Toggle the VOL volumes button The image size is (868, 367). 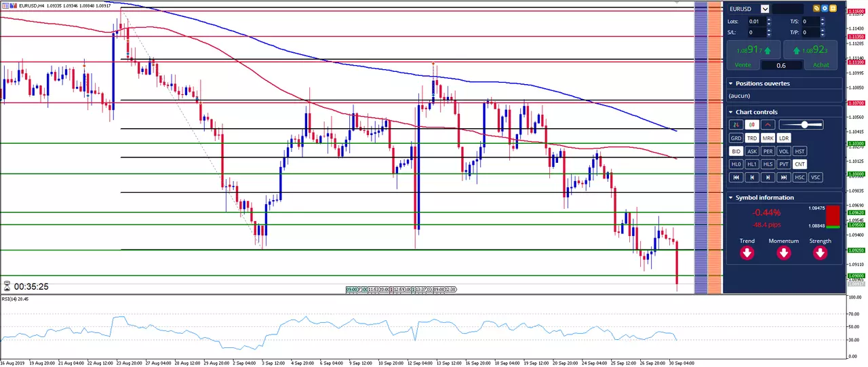(x=784, y=151)
